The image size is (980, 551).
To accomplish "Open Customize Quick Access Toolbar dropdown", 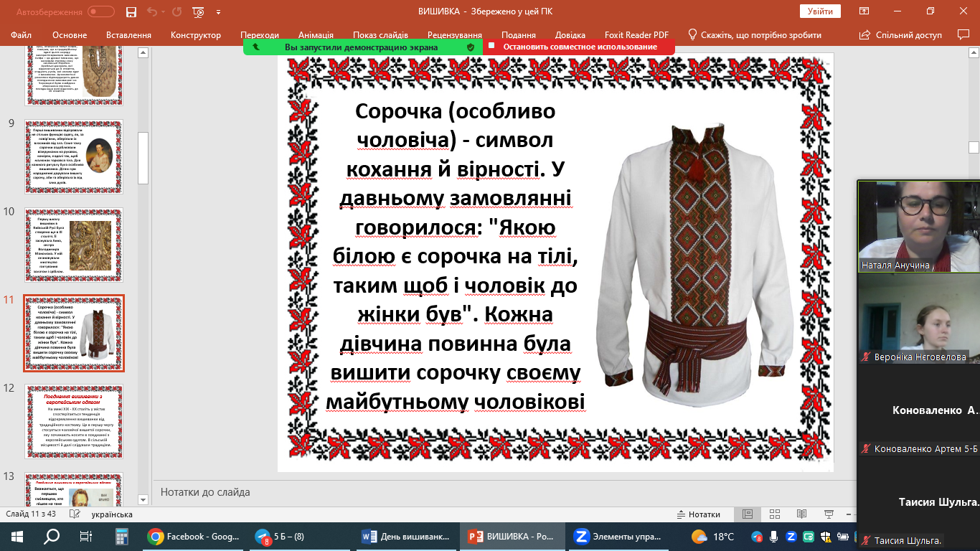I will coord(218,12).
